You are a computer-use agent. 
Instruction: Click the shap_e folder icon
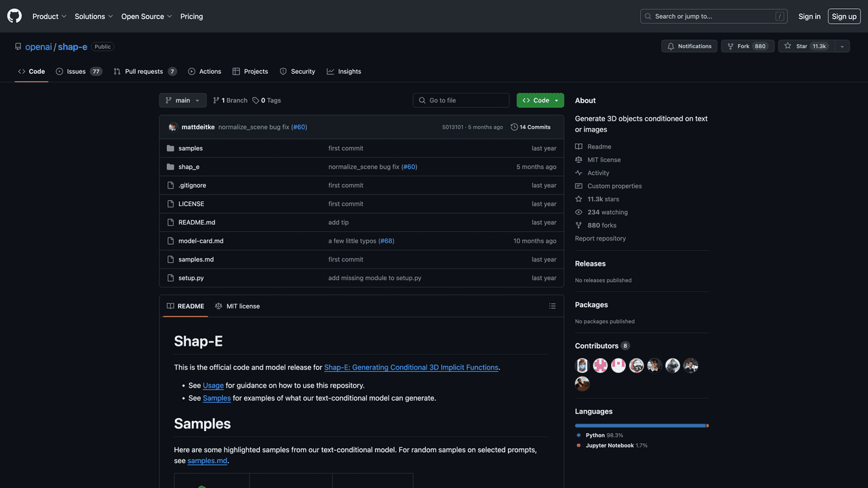[x=171, y=167]
